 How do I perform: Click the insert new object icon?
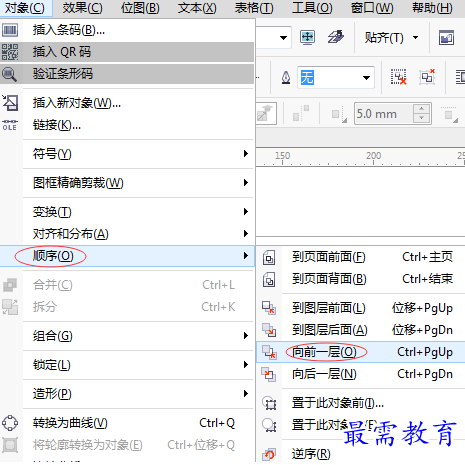pos(10,103)
